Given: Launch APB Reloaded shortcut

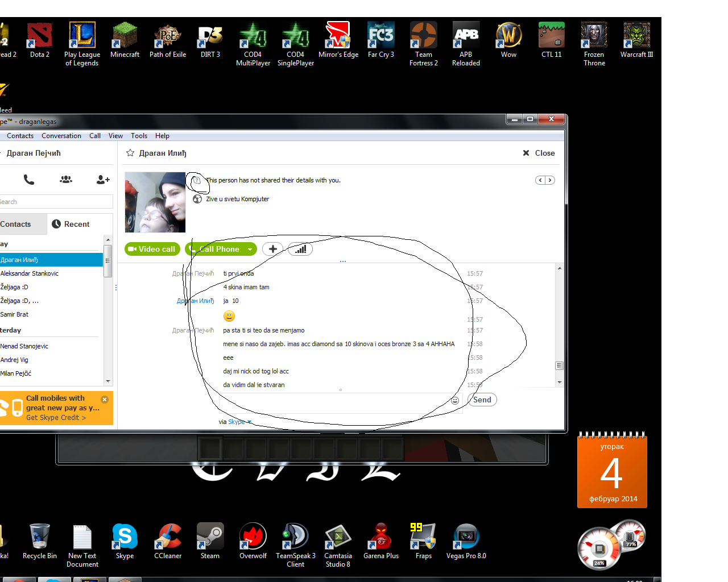Looking at the screenshot, I should (466, 44).
